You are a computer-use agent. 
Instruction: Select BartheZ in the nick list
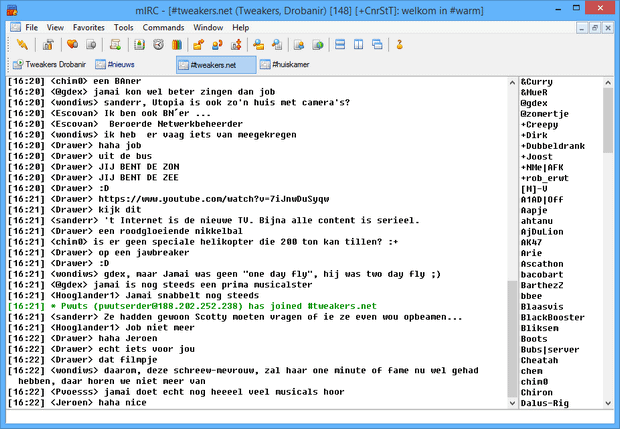point(542,285)
